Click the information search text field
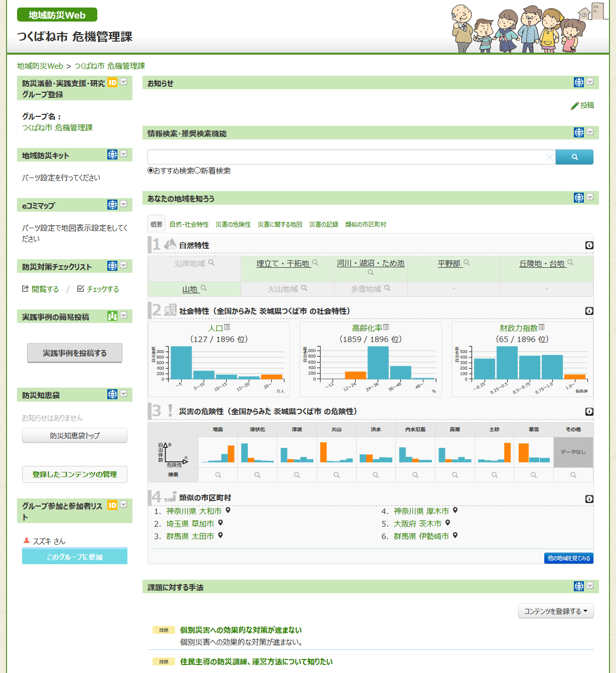The height and width of the screenshot is (673, 616). coord(346,157)
